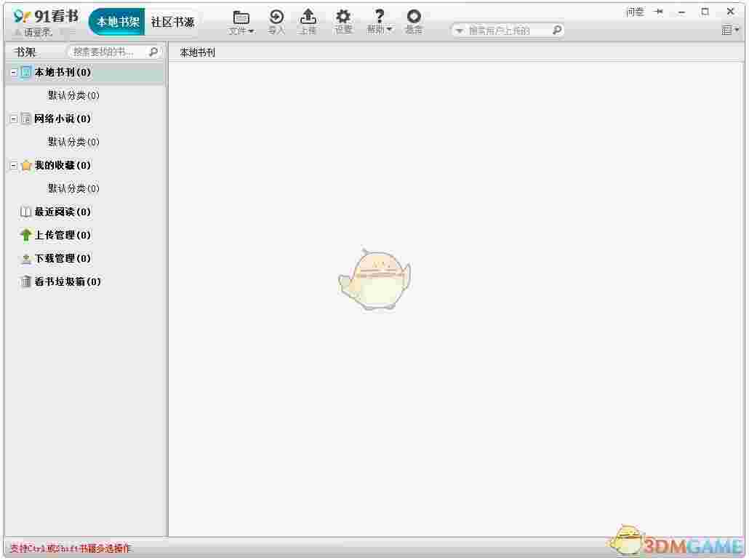Open the dropdown arrow in the upload search box
Screen dimensions: 749x560
(459, 30)
